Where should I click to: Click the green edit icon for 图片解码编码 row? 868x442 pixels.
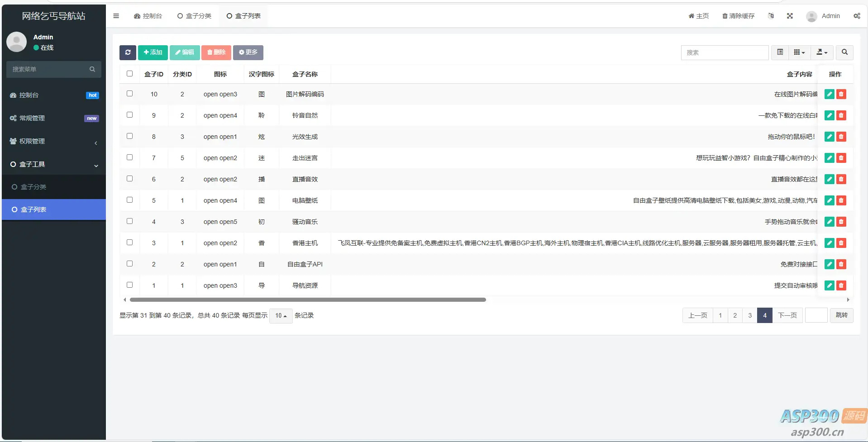(x=829, y=94)
